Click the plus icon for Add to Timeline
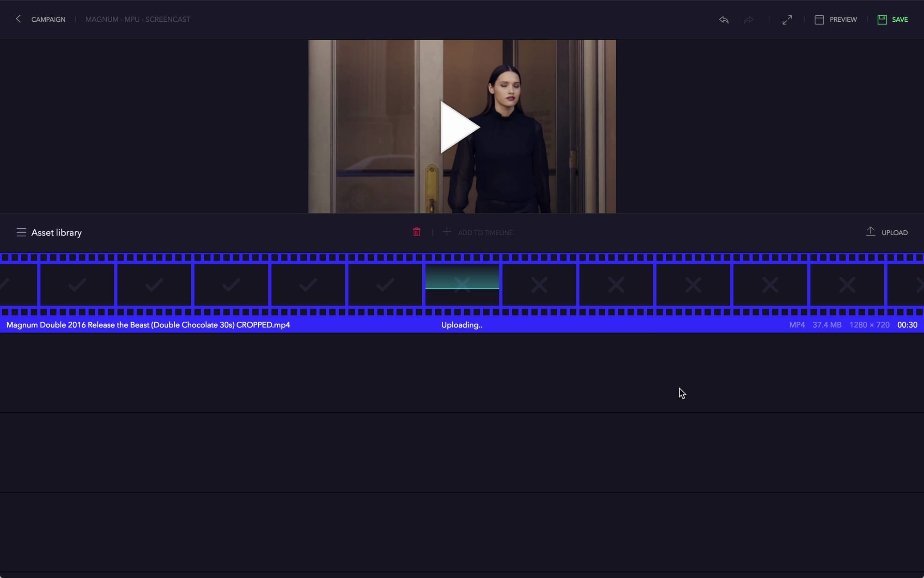924x578 pixels. click(x=447, y=232)
